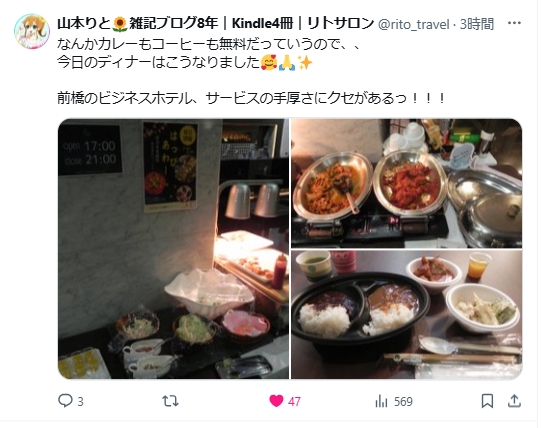Open the three-dot more options menu
This screenshot has width=542, height=428.
(514, 23)
